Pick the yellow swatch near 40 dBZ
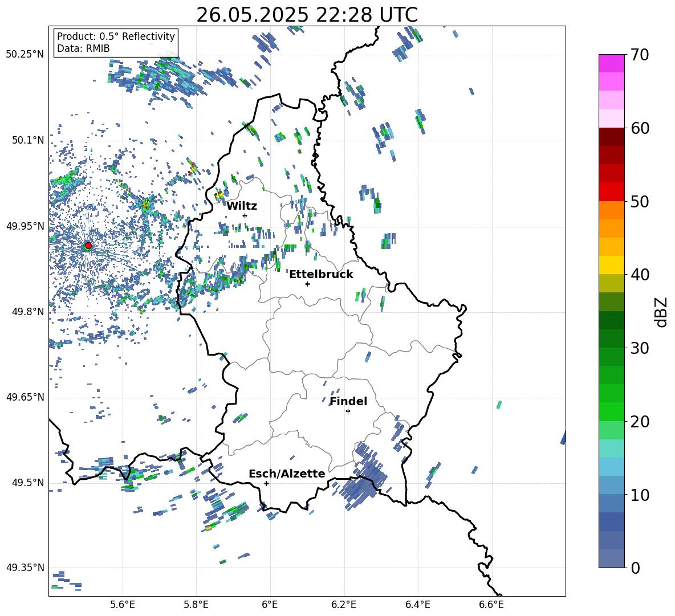Image resolution: width=675 pixels, height=616 pixels. 611,265
